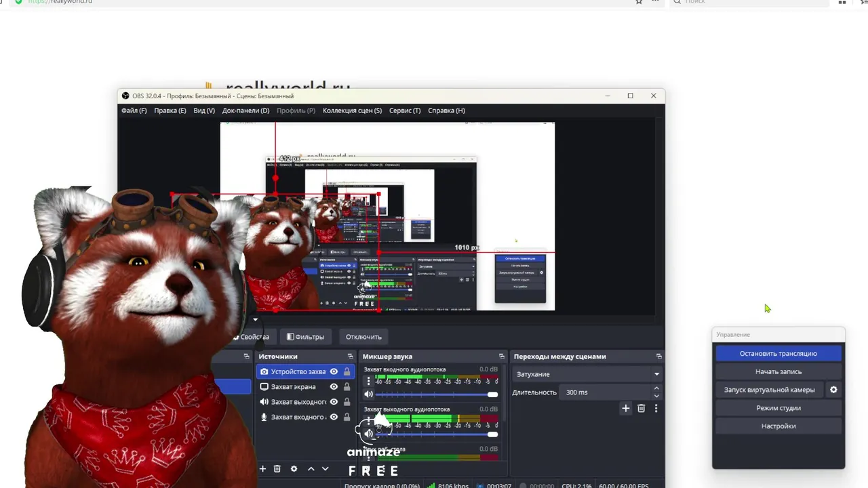Undock the Scenes panel via float icon
The image size is (868, 488).
pos(246,357)
